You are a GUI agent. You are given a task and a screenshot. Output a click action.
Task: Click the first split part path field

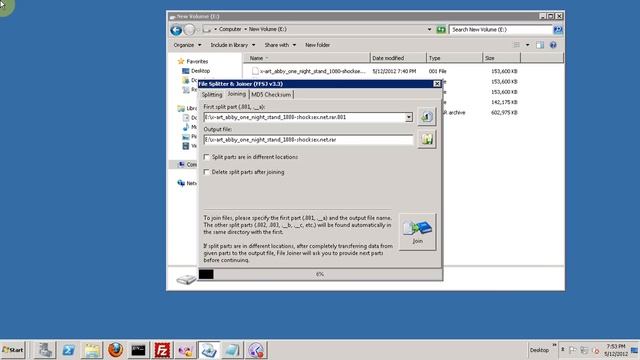click(x=304, y=117)
